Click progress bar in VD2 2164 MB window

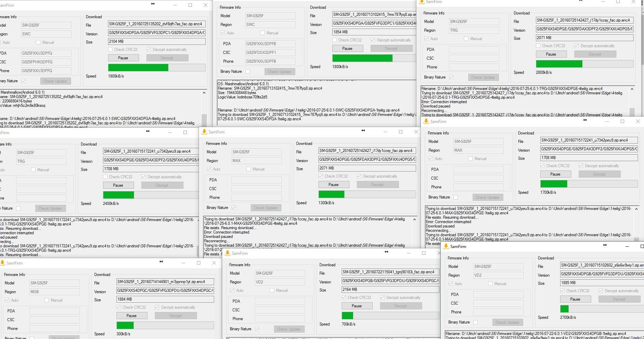(391, 316)
